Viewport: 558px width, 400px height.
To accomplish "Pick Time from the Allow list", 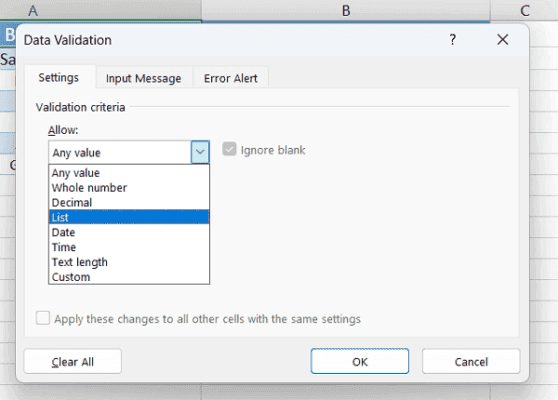I will coord(129,247).
